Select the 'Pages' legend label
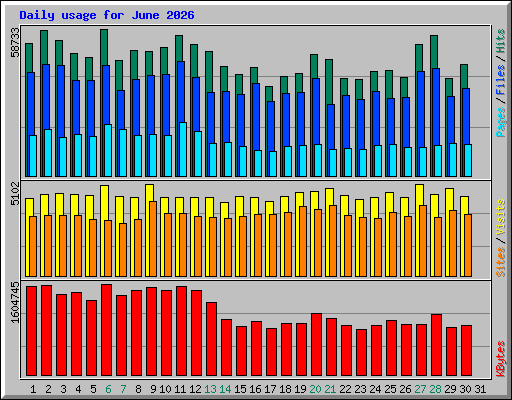 click(x=501, y=122)
